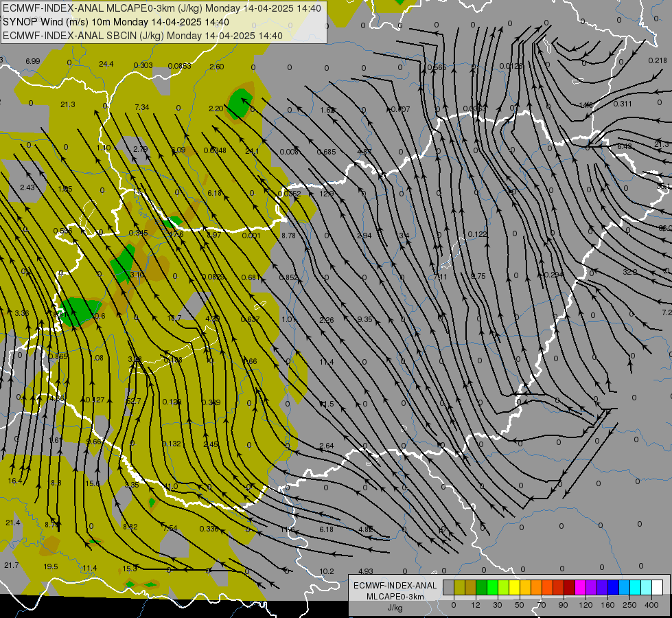Click the map value 12.9
The height and width of the screenshot is (618, 672).
[327, 194]
